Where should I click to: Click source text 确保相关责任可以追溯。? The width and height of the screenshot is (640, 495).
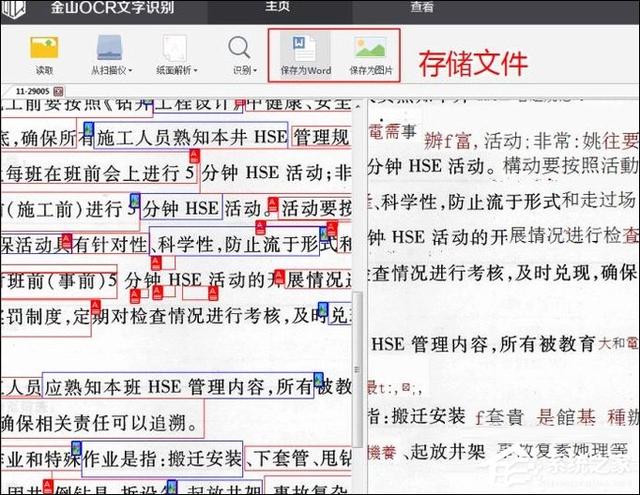100,423
